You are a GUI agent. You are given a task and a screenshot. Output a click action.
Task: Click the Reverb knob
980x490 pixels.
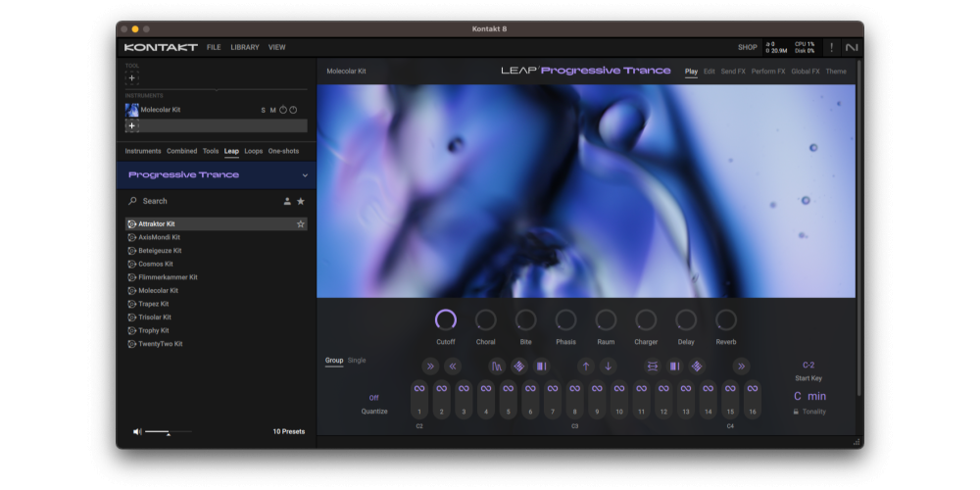point(725,320)
